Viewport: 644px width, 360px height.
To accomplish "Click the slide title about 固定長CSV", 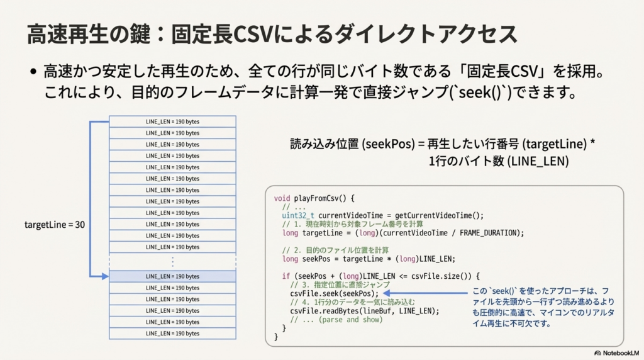I will coord(272,34).
